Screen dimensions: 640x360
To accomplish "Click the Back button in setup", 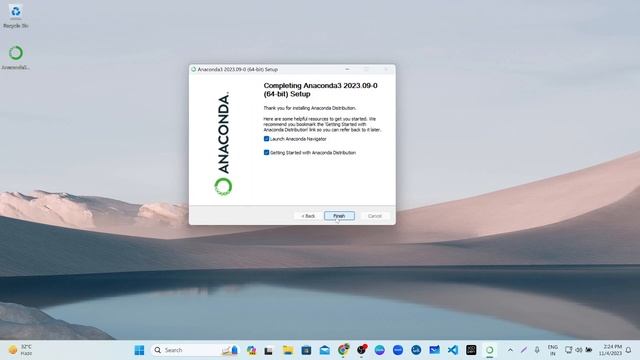I will (x=308, y=216).
